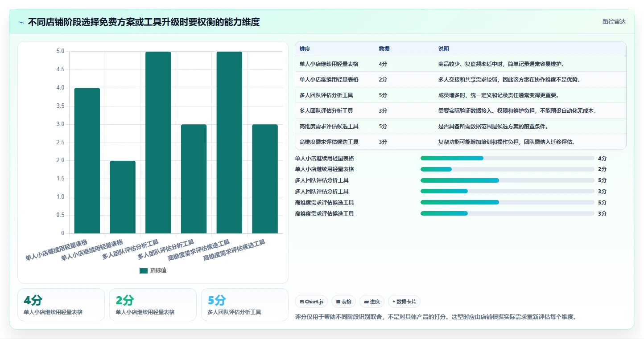Click the 多人团队评估分析工具 bar reaching 3.0

tap(194, 179)
